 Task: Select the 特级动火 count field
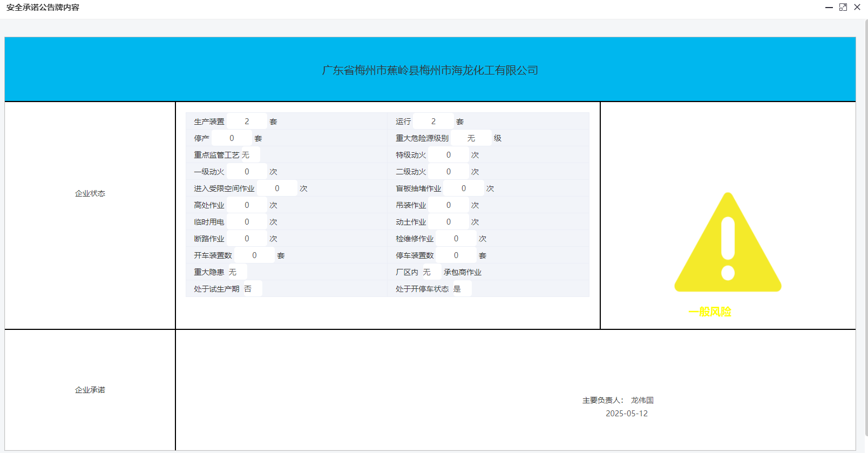tap(448, 155)
